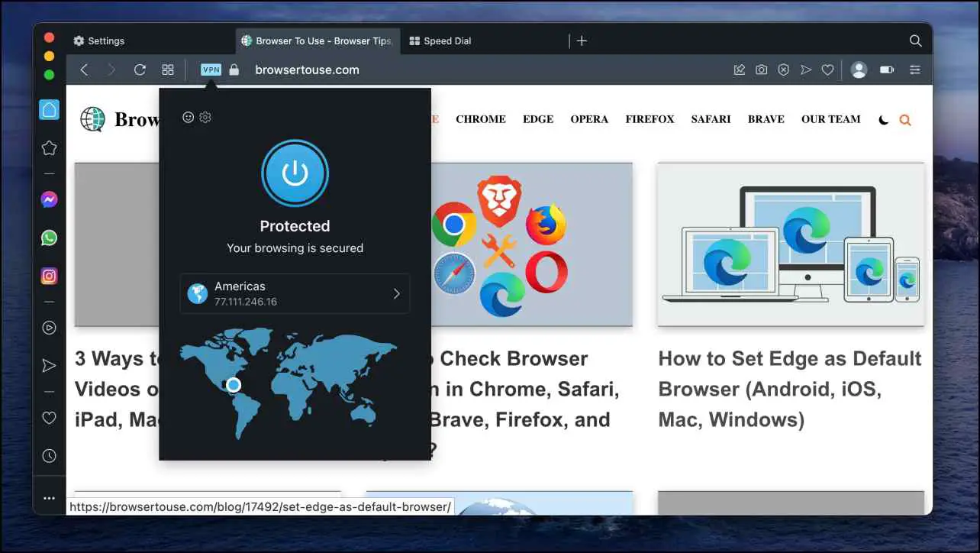Image resolution: width=980 pixels, height=553 pixels.
Task: Click the chevron beside Americas
Action: point(396,293)
